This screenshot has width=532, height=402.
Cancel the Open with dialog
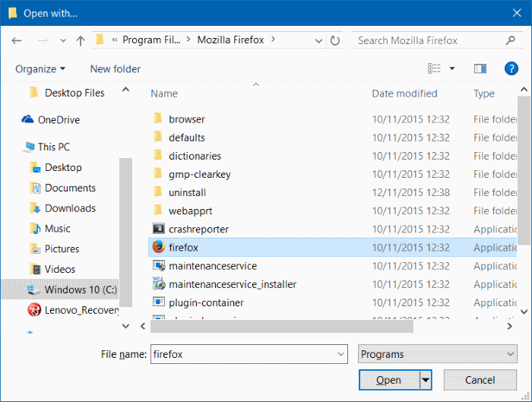click(x=480, y=380)
